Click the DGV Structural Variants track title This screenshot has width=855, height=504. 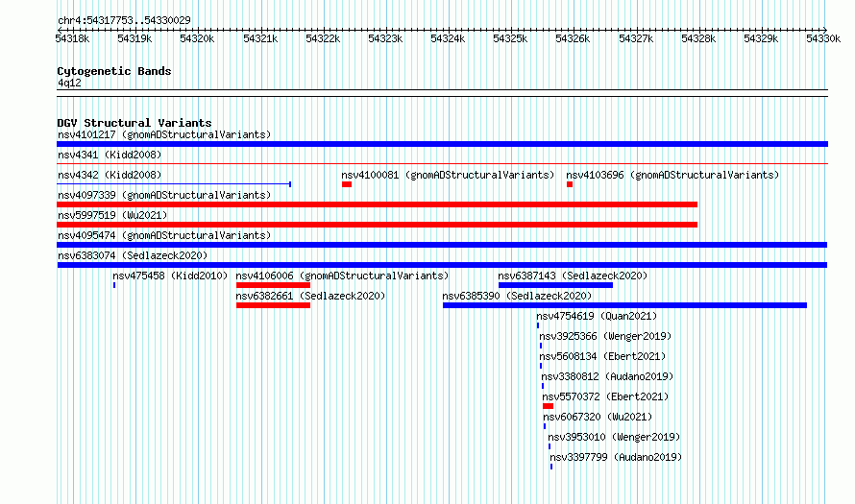pos(134,123)
